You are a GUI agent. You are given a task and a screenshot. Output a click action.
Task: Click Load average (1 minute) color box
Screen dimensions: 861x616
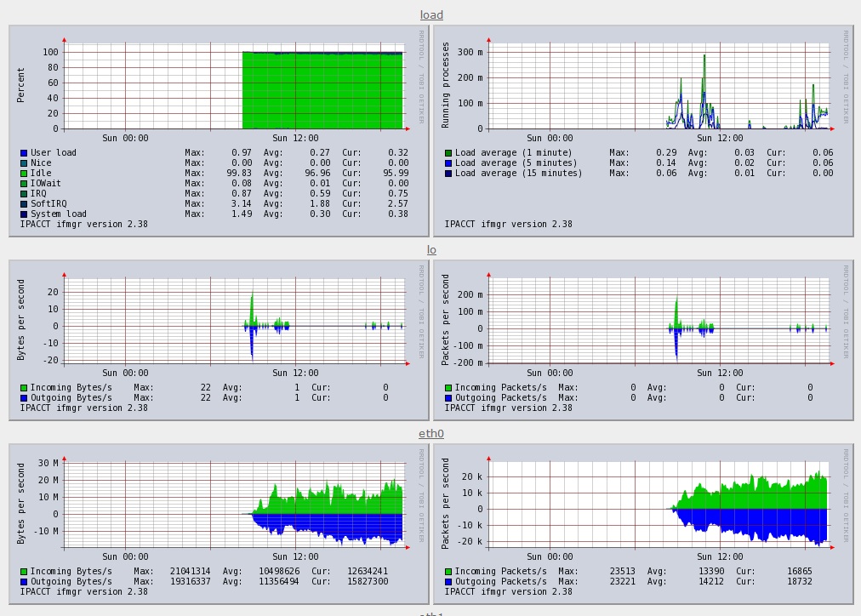click(x=448, y=153)
